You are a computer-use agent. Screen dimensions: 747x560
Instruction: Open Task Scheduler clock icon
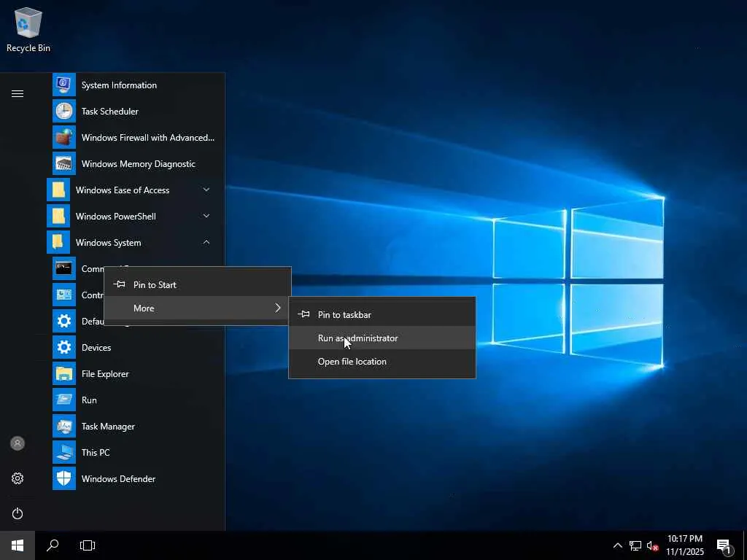tap(64, 112)
